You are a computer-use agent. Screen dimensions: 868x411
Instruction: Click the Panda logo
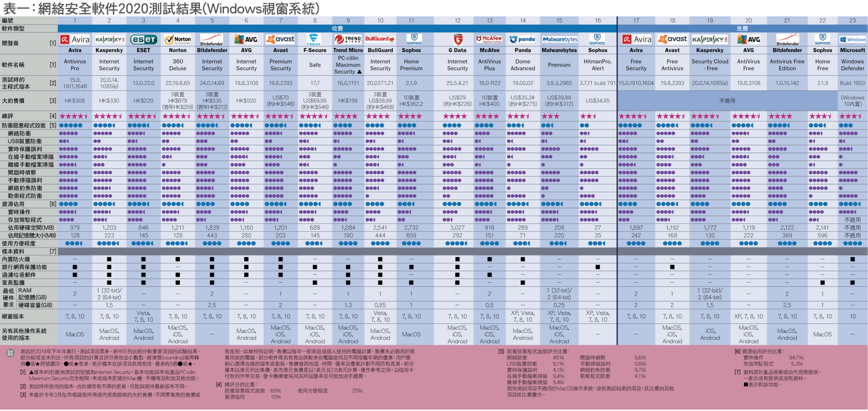523,40
